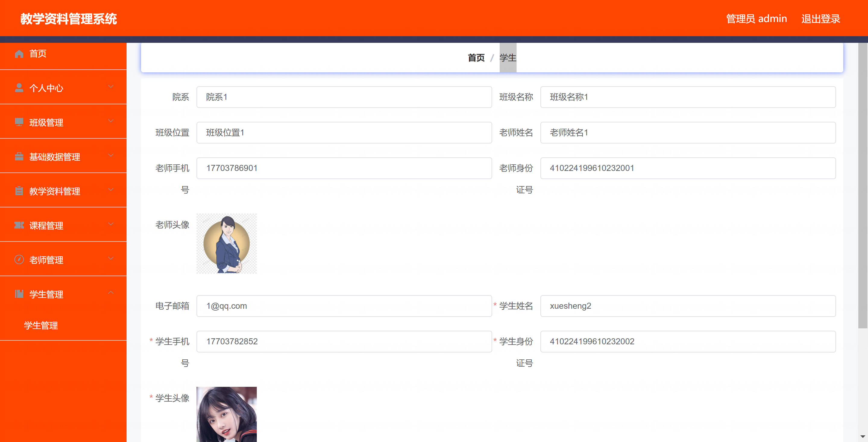Click the clipboard icon for 教学资料管理
Screen dimensions: 868x442
(19, 191)
